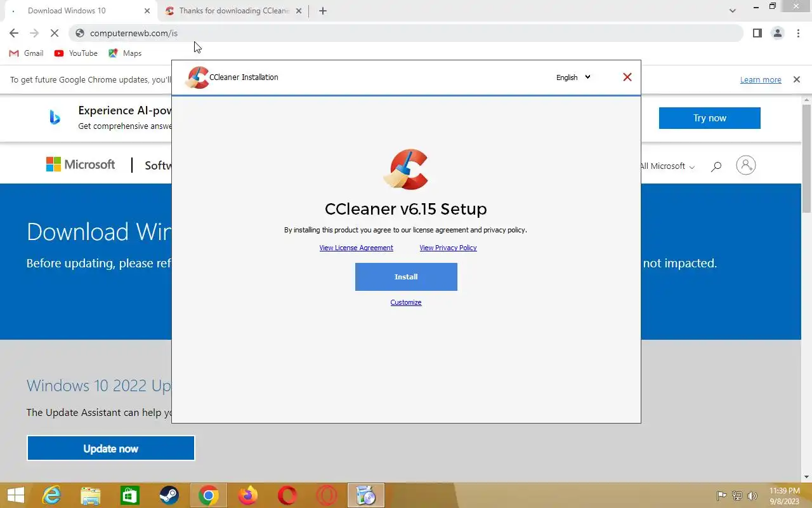Open the View Privacy Policy link
This screenshot has height=508, width=812.
(x=448, y=248)
